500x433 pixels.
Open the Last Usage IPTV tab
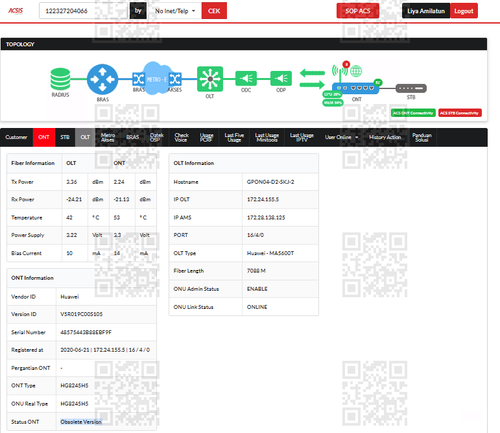302,137
